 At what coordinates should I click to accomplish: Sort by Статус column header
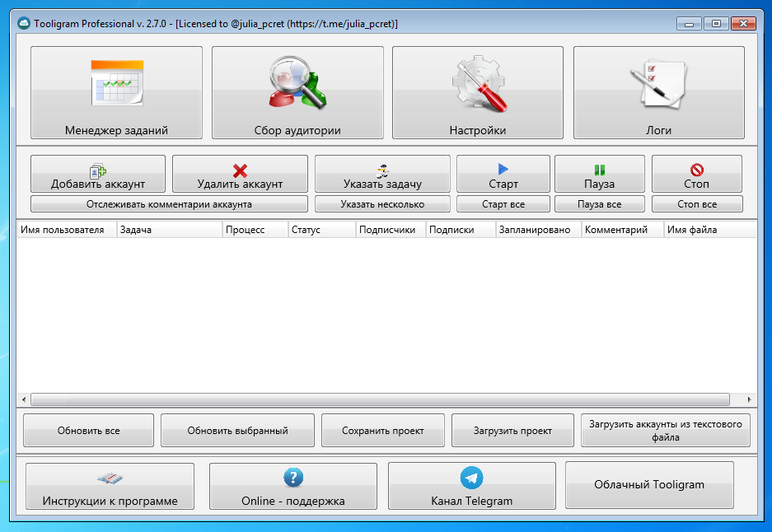click(x=322, y=230)
